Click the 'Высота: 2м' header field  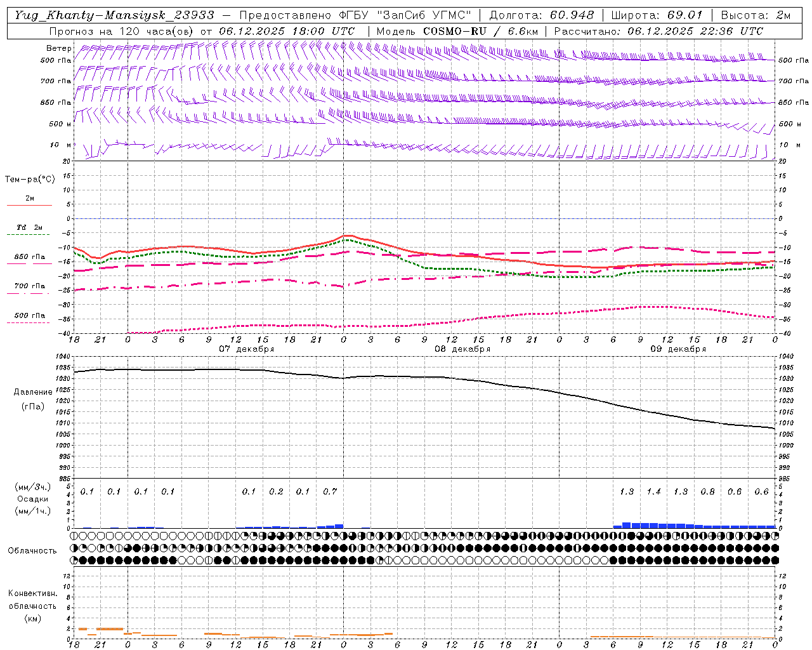[x=756, y=15]
